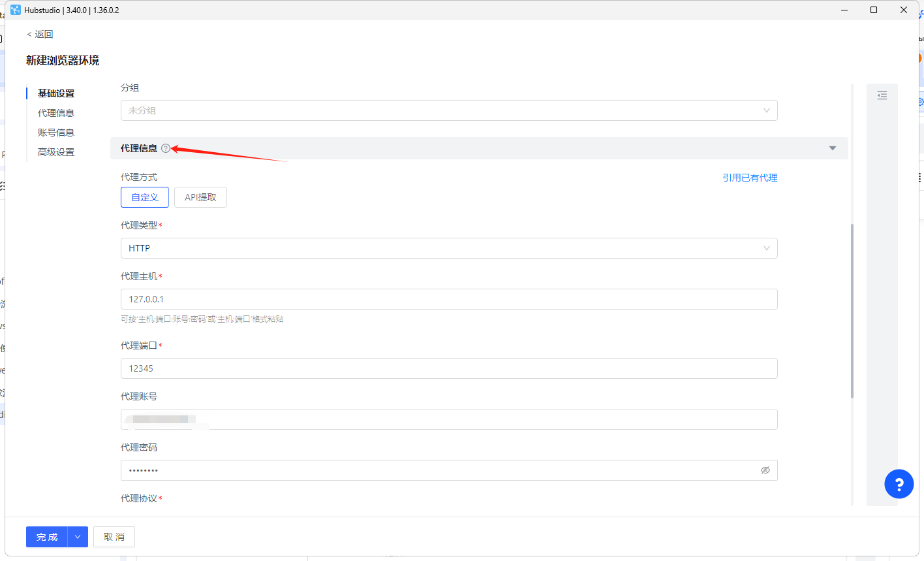
Task: Click the blue help bubble icon
Action: click(x=899, y=484)
